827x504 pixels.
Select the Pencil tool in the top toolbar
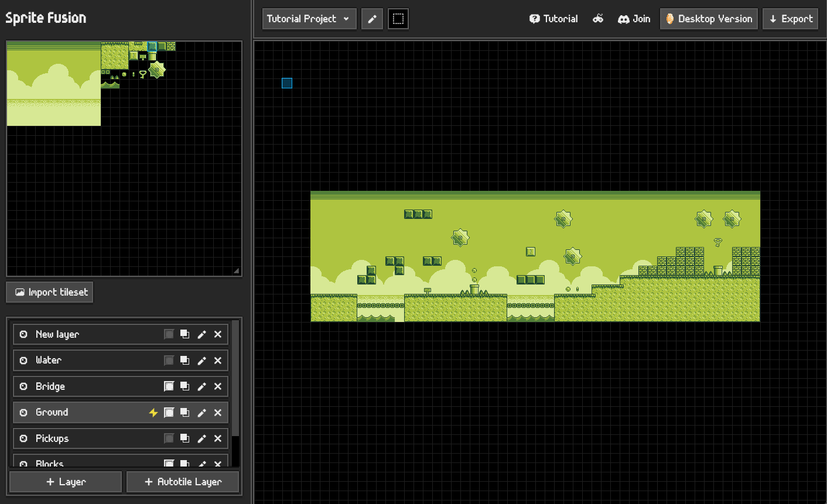372,18
